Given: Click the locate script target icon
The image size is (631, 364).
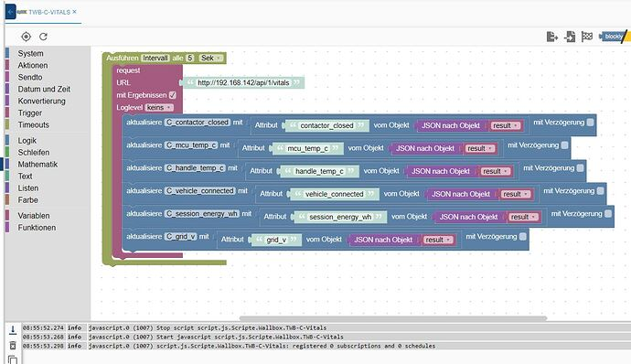Looking at the screenshot, I should 26,37.
